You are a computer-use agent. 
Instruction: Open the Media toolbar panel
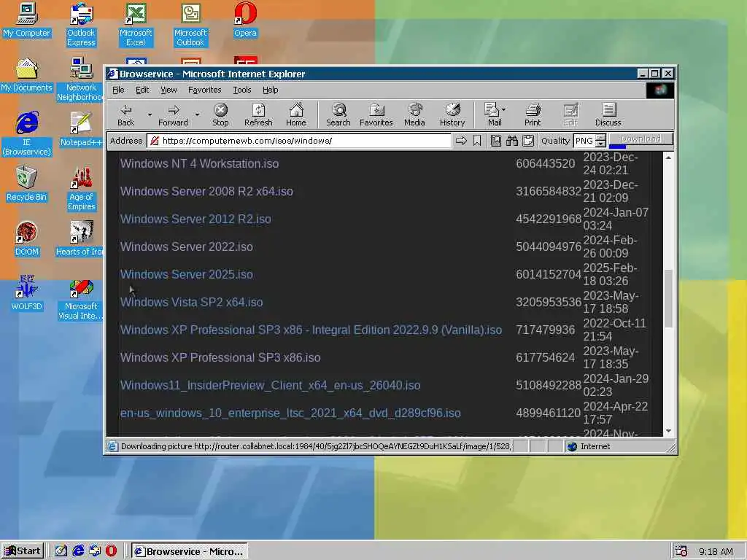pos(414,114)
